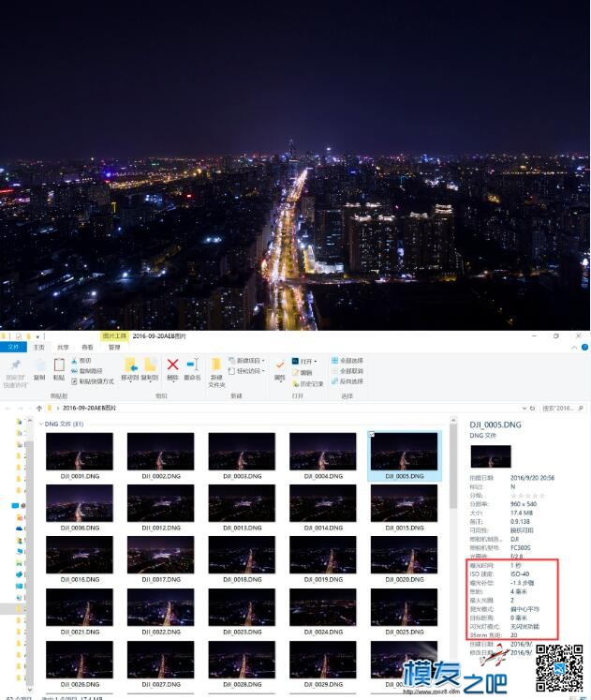Switch to the View ribbon tab
591x700 pixels.
point(87,348)
